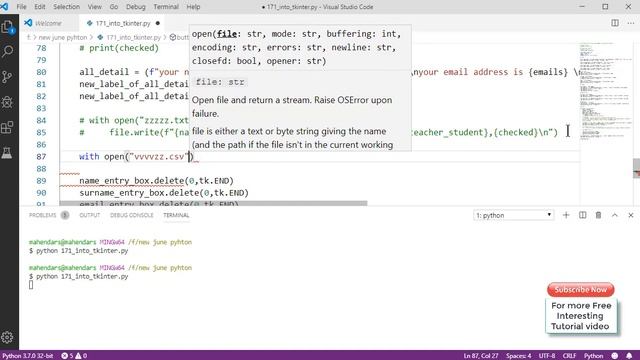Click unsaved dot on 171_into_tkinter.py tab
Image resolution: width=640 pixels, height=360 pixels.
158,23
